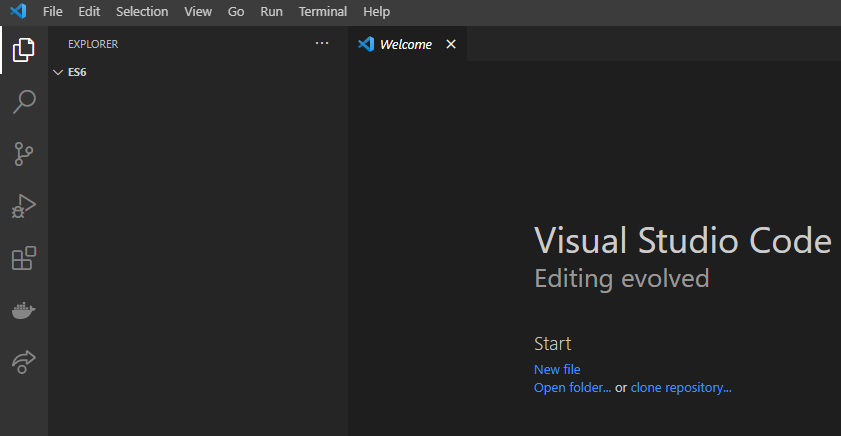The image size is (841, 436).
Task: Open Explorer more actions ellipsis
Action: click(322, 43)
